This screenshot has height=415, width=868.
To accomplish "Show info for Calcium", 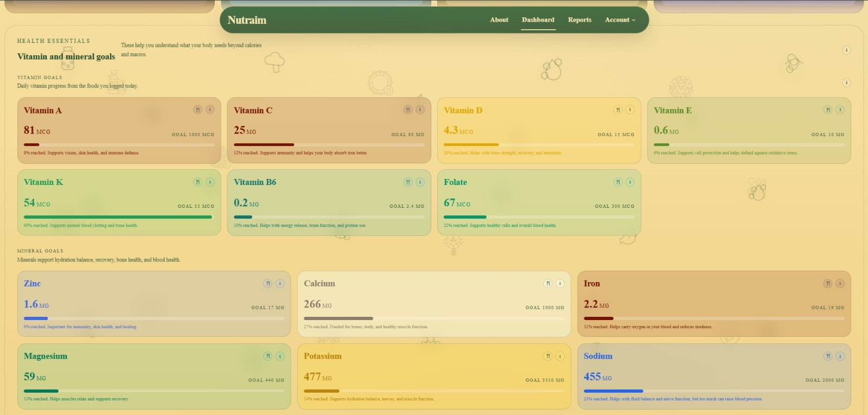I will point(560,283).
